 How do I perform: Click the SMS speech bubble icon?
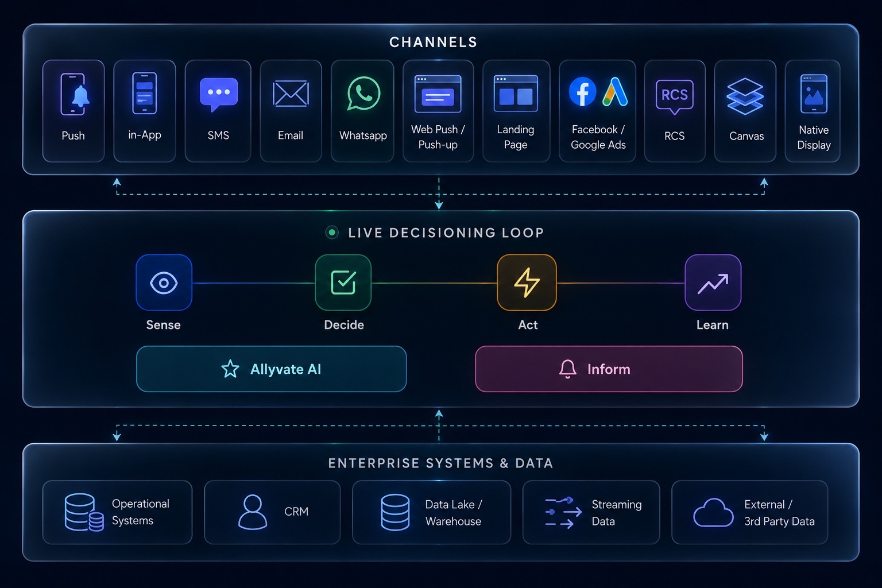(219, 94)
